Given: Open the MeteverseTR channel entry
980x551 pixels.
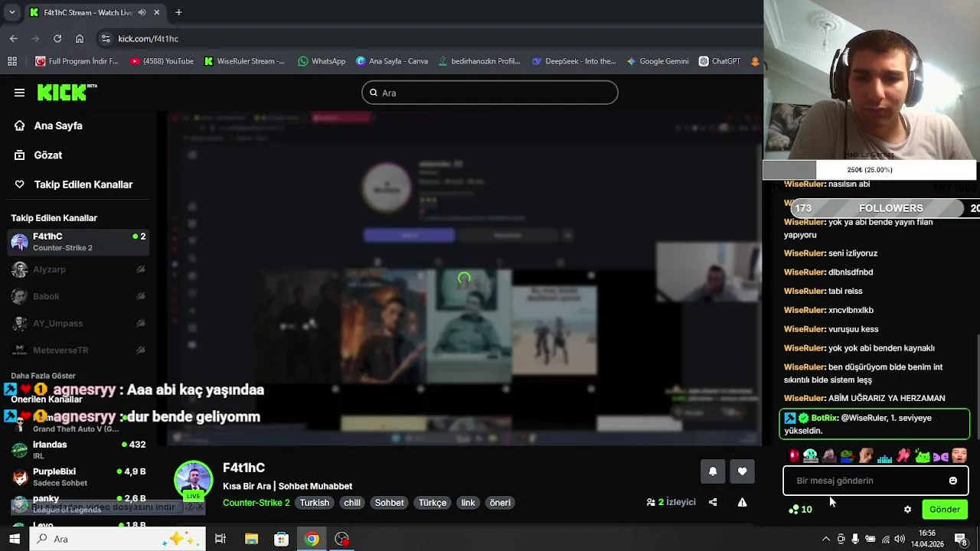Looking at the screenshot, I should coord(77,350).
